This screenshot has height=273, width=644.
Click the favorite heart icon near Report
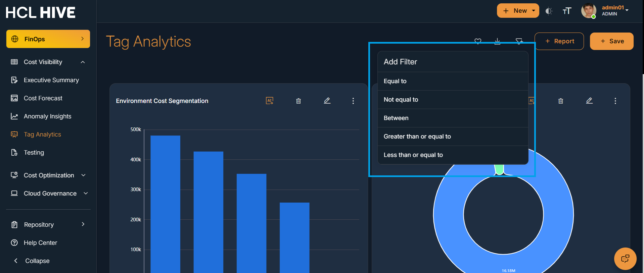pyautogui.click(x=478, y=41)
